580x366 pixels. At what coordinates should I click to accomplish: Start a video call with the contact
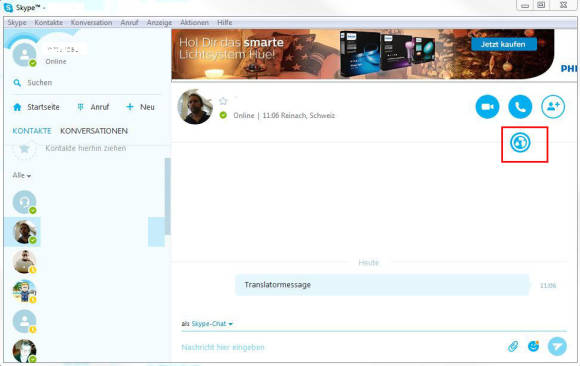[487, 107]
